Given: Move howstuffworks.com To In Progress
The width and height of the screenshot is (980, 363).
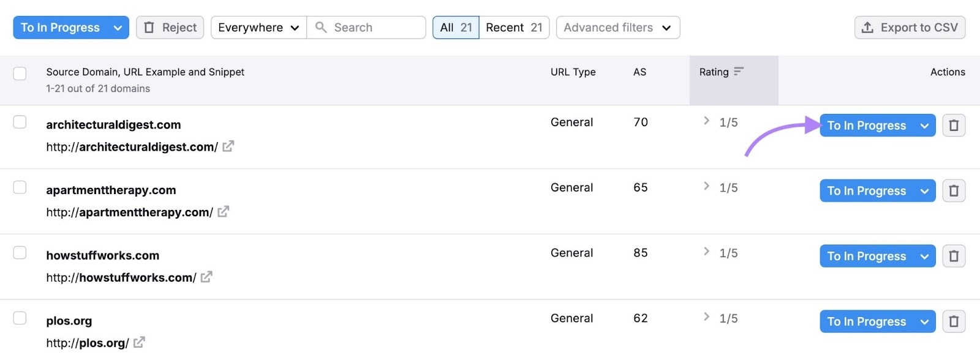Looking at the screenshot, I should (866, 256).
